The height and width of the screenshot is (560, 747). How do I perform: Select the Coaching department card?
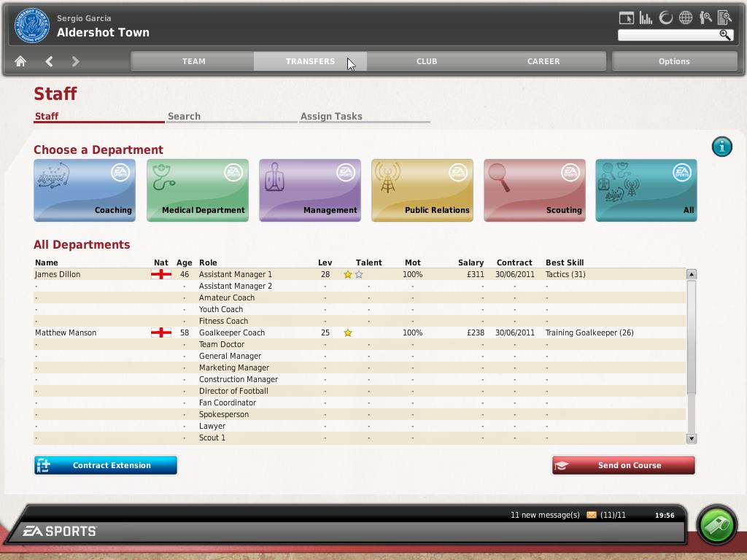click(85, 190)
